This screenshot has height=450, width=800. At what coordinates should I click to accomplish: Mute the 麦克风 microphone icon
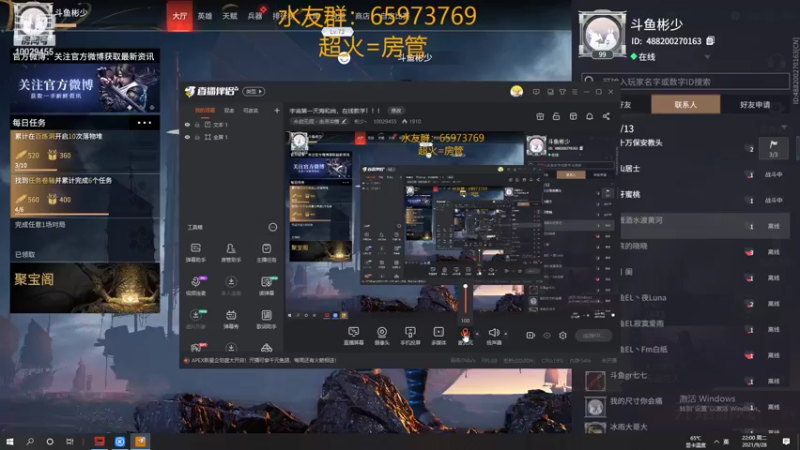(x=465, y=334)
